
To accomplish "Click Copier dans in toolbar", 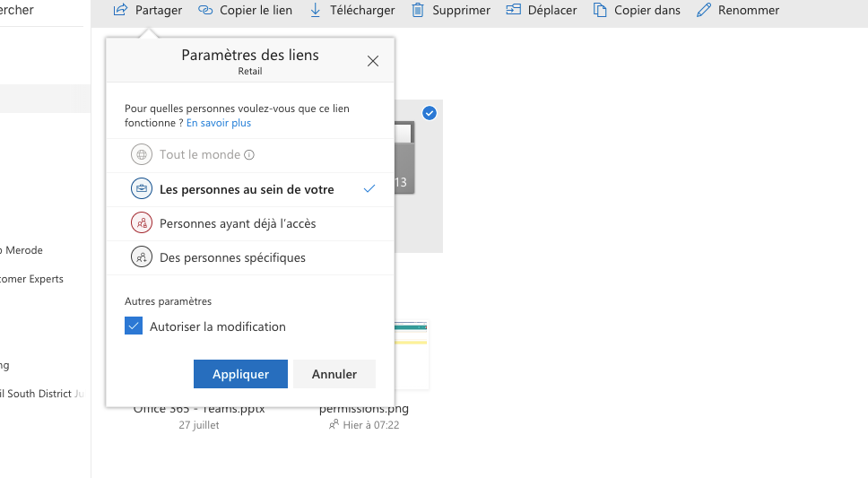I will [637, 10].
